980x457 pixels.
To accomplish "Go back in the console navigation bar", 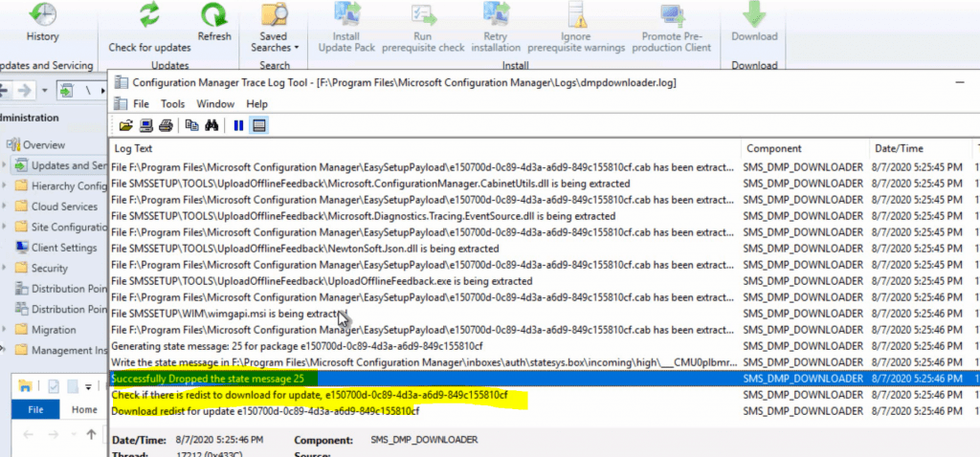I will click(4, 91).
